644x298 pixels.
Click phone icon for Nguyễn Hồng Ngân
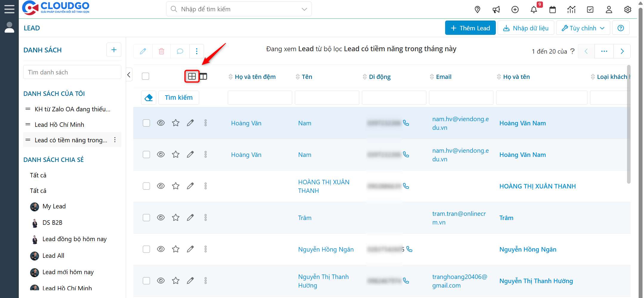click(x=409, y=249)
